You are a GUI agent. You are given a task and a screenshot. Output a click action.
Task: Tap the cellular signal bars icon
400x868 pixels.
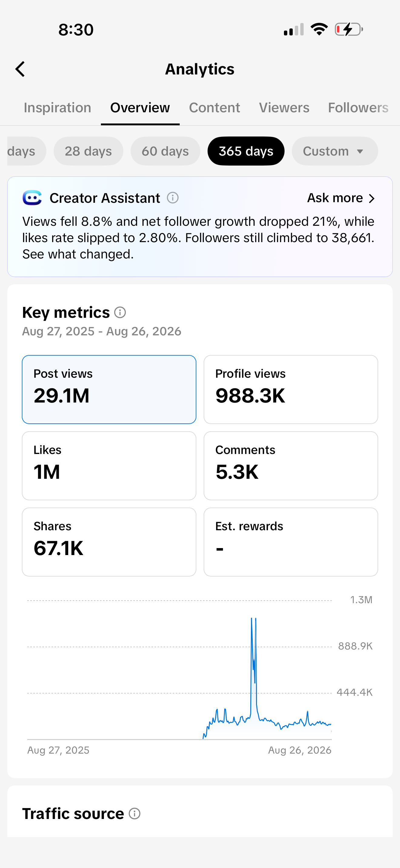pos(294,29)
